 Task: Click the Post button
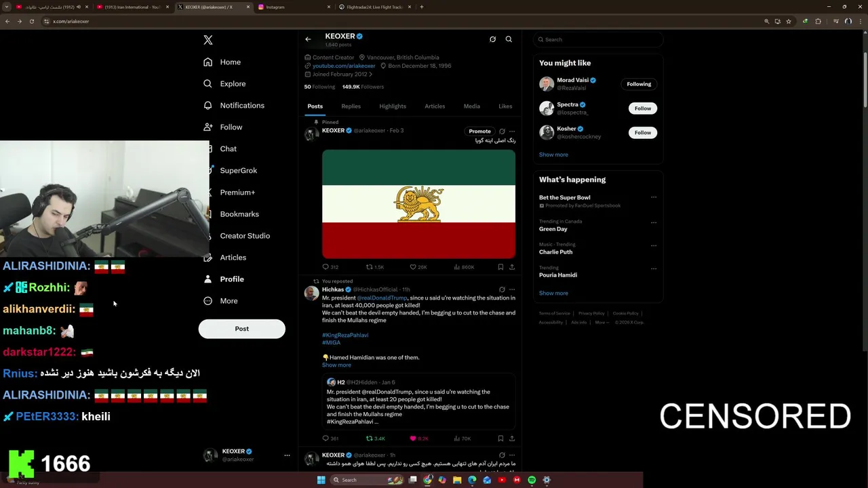tap(241, 329)
